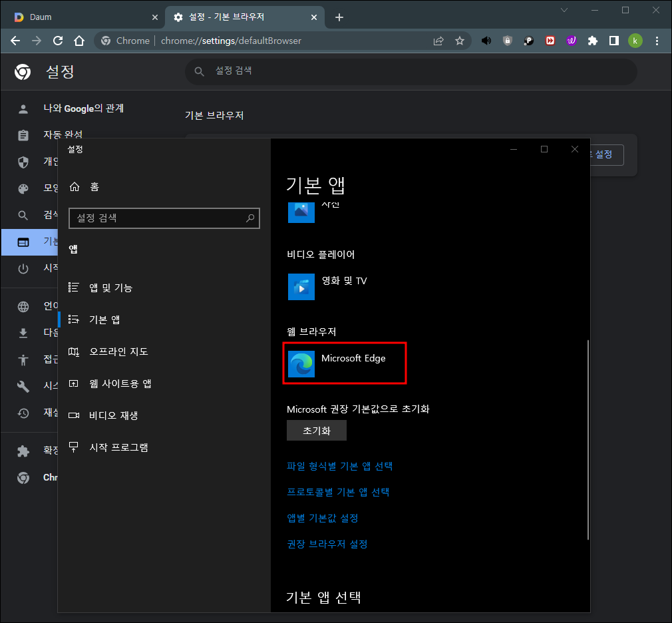672x623 pixels.
Task: Reload the current page in Chrome
Action: [x=58, y=41]
